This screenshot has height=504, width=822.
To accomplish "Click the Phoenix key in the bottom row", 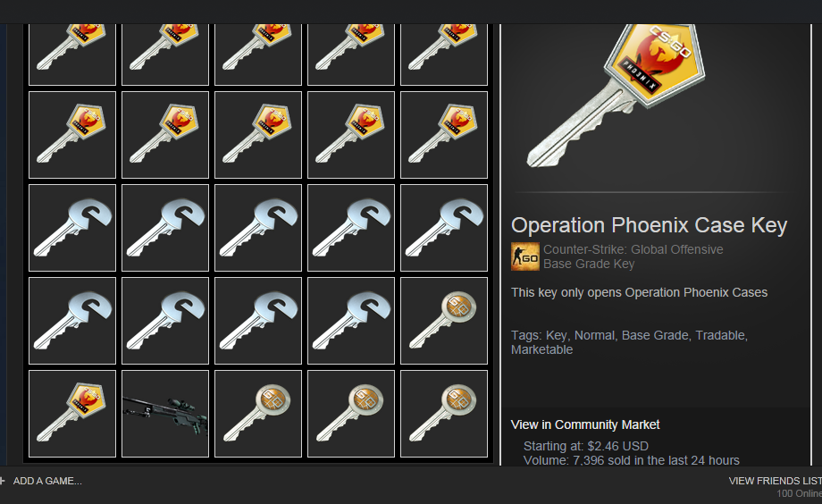I will [x=72, y=414].
